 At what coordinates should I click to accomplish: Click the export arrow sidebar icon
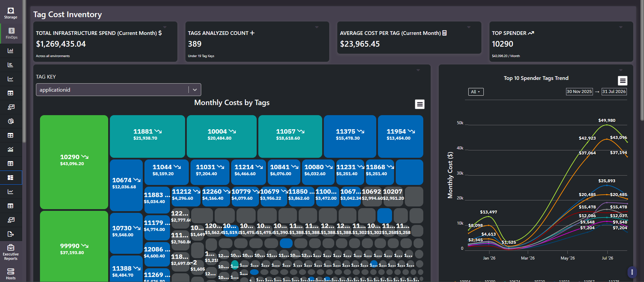11,234
